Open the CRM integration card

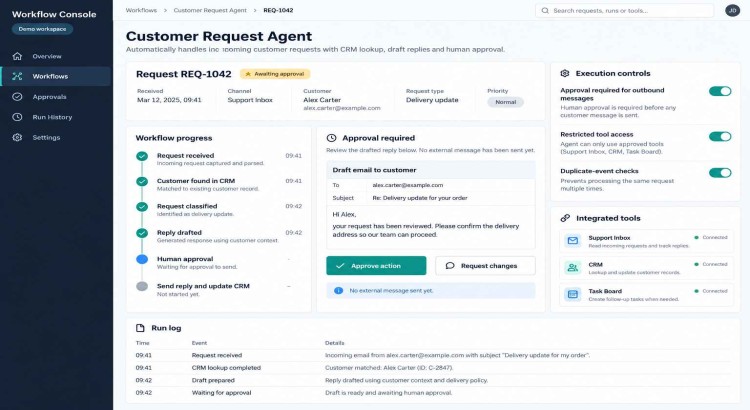[x=646, y=268]
